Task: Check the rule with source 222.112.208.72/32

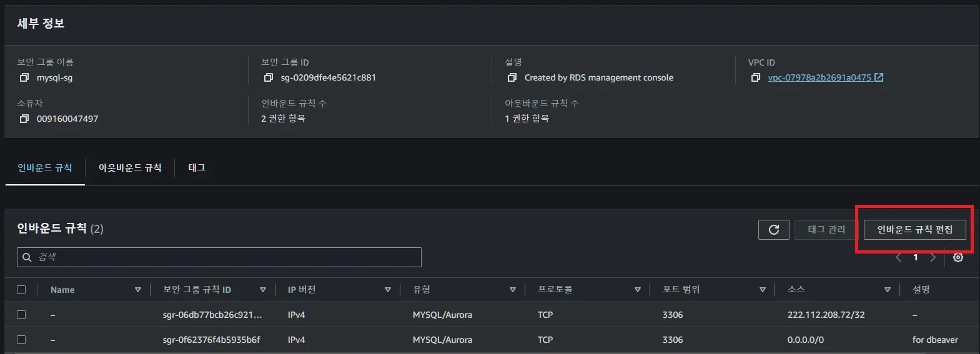Action: point(21,315)
